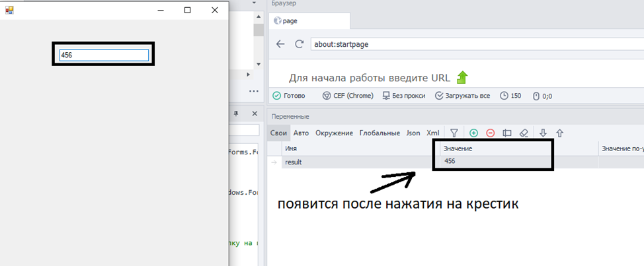The image size is (644, 266).
Task: Click the green up arrow beside the URL hint
Action: 462,77
